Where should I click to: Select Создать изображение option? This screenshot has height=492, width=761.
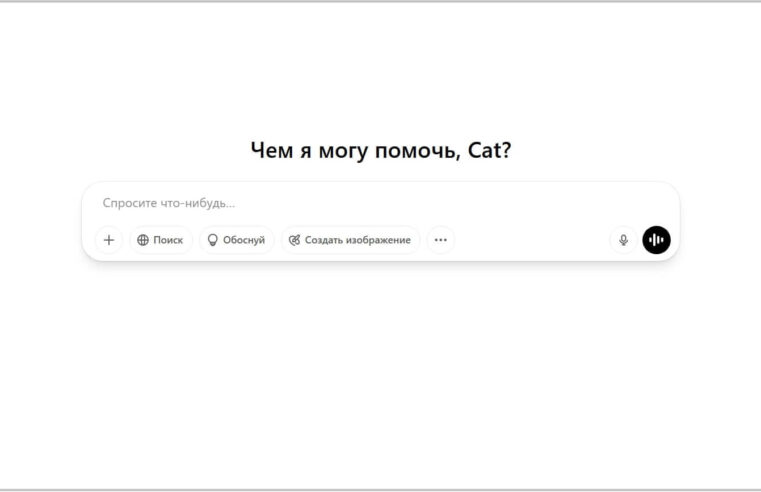click(x=350, y=240)
